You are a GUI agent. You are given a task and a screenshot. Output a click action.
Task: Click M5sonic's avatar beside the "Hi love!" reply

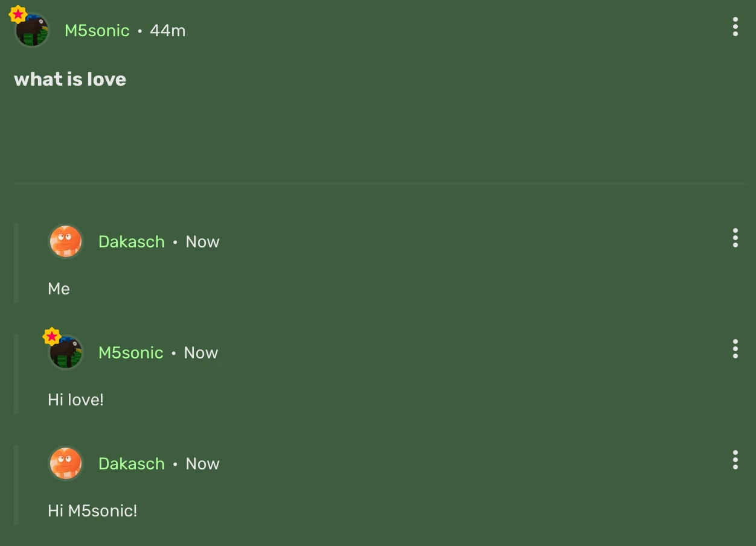[66, 354]
